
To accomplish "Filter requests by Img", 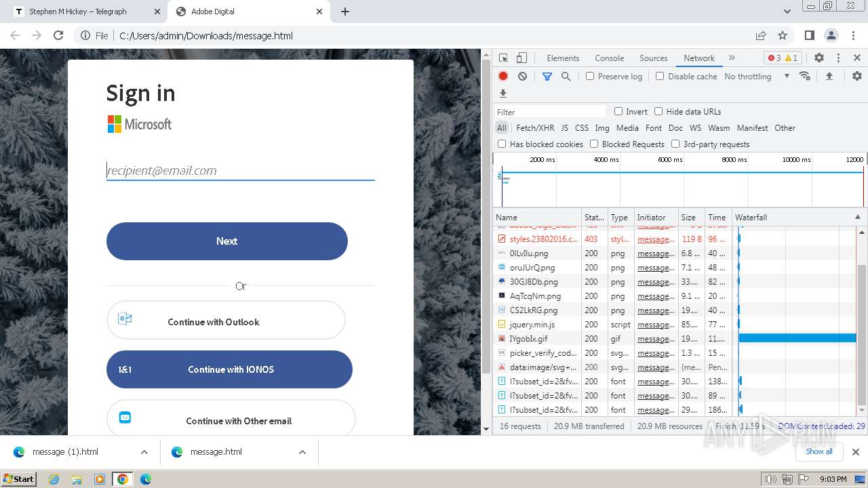I will pos(601,128).
